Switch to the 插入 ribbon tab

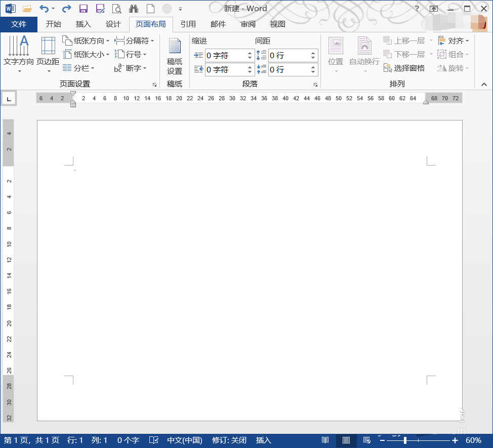click(x=84, y=24)
